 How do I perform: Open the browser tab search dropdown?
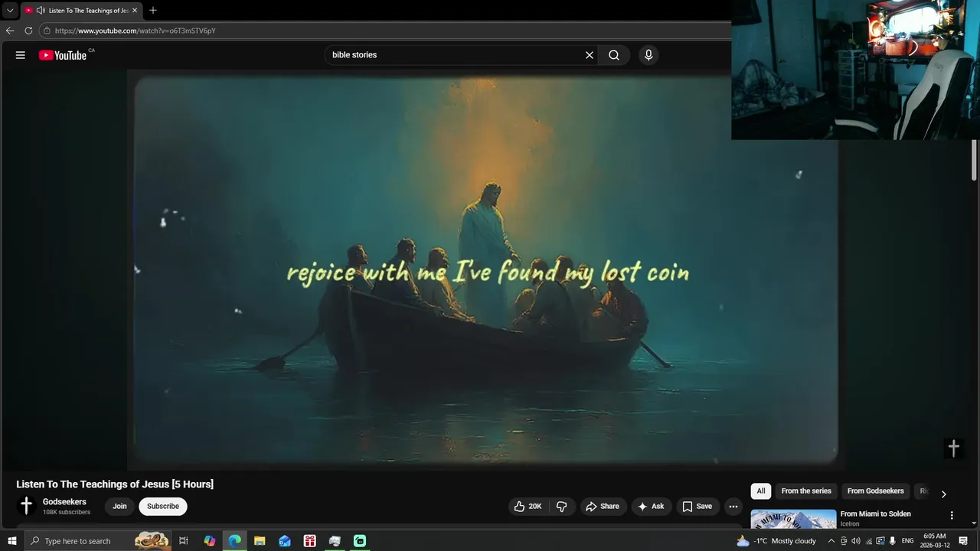pos(10,11)
